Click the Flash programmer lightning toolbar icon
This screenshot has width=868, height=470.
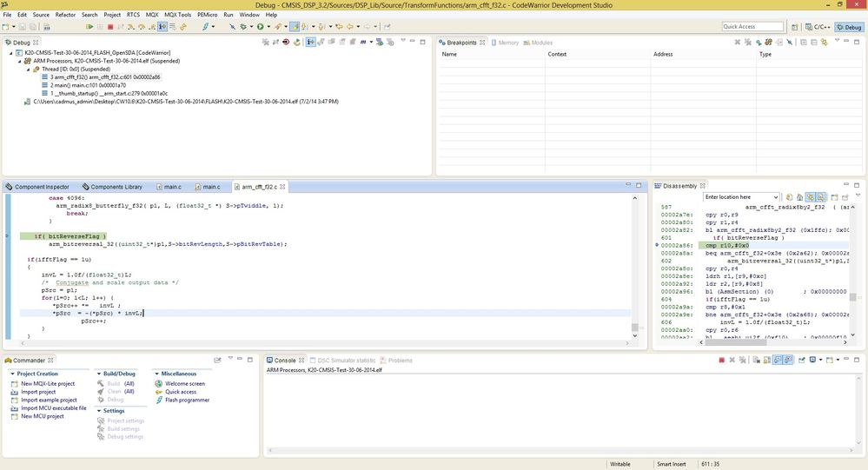click(x=205, y=27)
